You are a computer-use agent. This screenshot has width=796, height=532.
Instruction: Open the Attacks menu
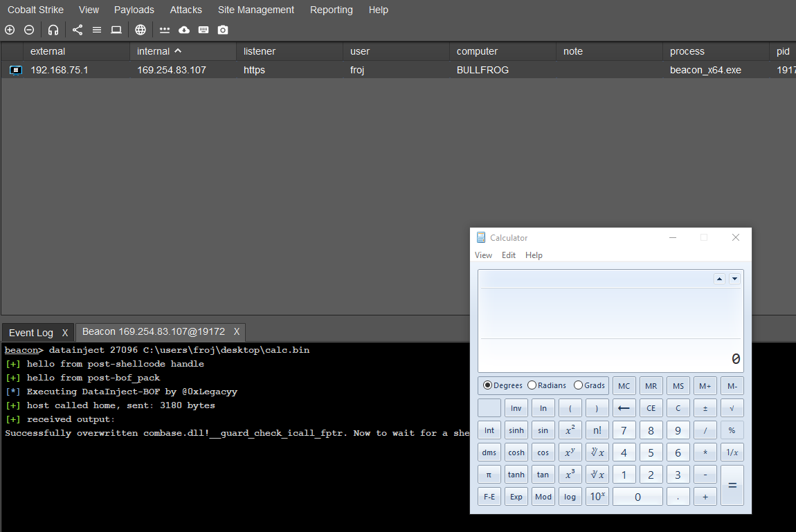pyautogui.click(x=186, y=10)
